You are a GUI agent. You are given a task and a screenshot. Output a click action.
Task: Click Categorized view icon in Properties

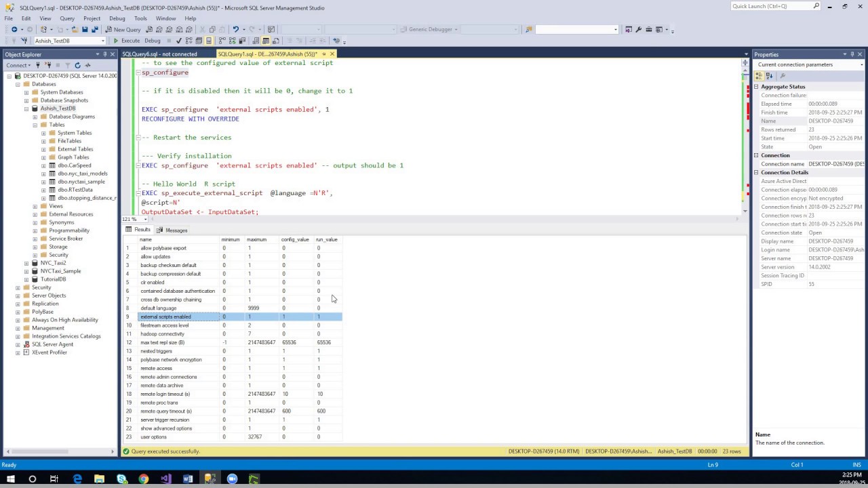[760, 76]
